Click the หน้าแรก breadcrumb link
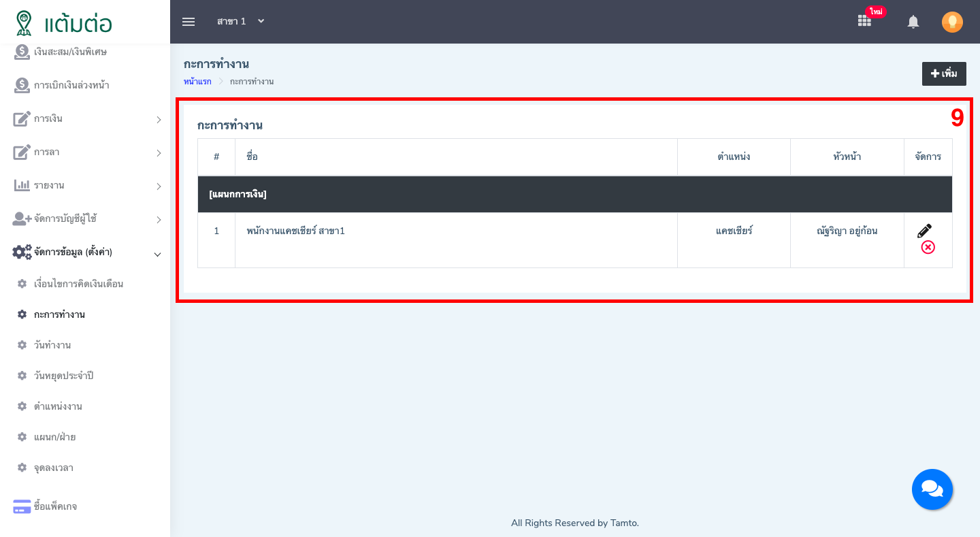 coord(197,82)
